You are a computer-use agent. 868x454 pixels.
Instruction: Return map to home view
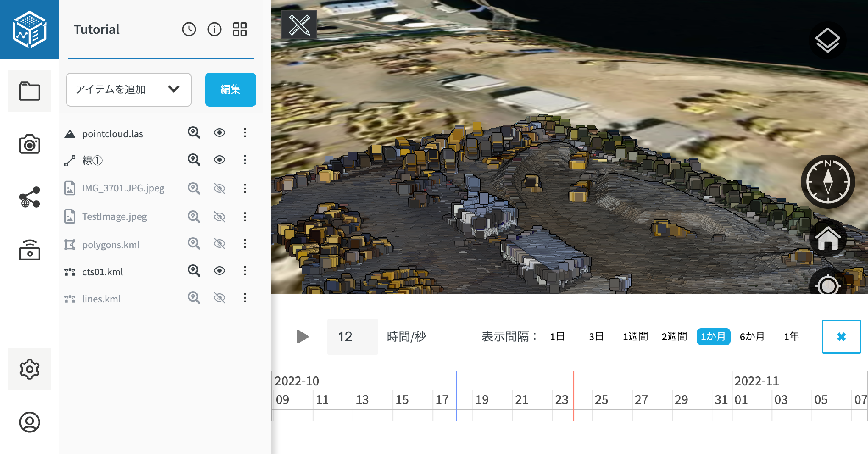point(827,238)
